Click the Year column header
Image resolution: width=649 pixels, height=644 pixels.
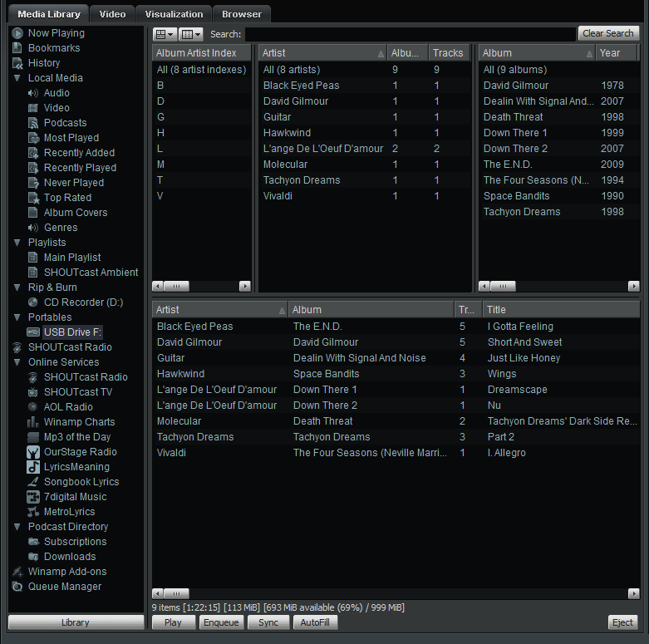coord(617,53)
